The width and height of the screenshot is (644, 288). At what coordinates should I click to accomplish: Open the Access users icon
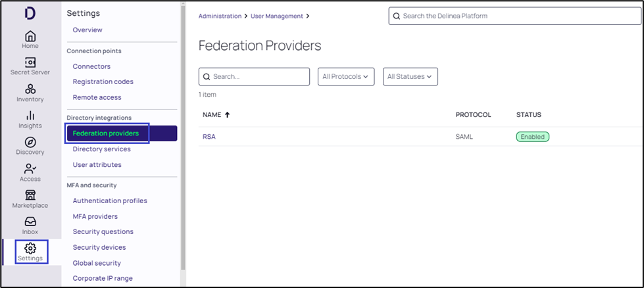click(30, 169)
